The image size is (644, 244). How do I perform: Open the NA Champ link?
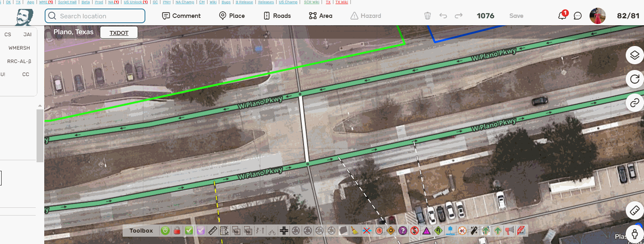(185, 2)
